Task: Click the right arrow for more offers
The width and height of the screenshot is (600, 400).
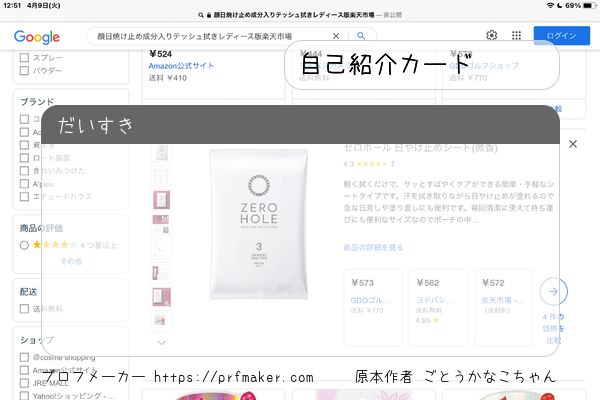Action: point(553,291)
